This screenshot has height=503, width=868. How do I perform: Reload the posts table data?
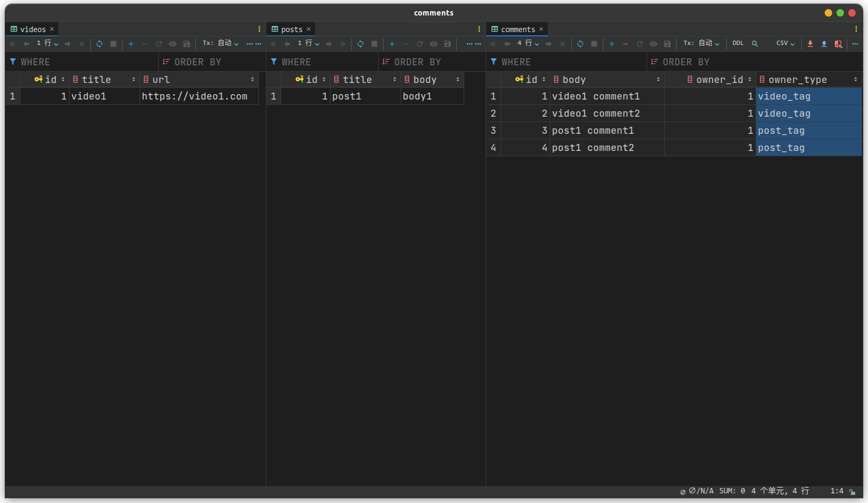[x=360, y=44]
